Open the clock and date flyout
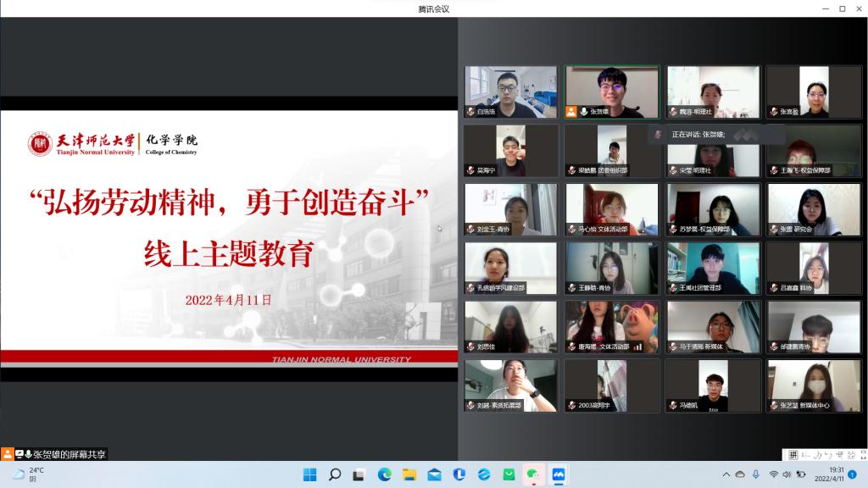Screen dimensions: 868x488 click(x=829, y=474)
